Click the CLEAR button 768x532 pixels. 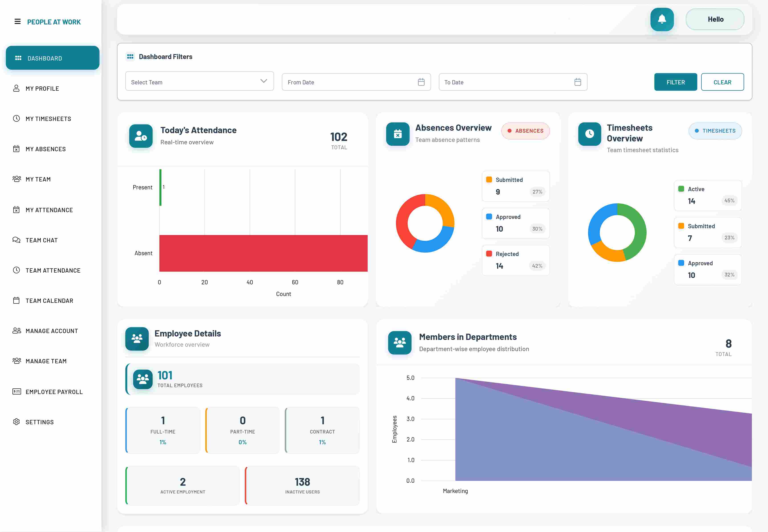pyautogui.click(x=722, y=82)
